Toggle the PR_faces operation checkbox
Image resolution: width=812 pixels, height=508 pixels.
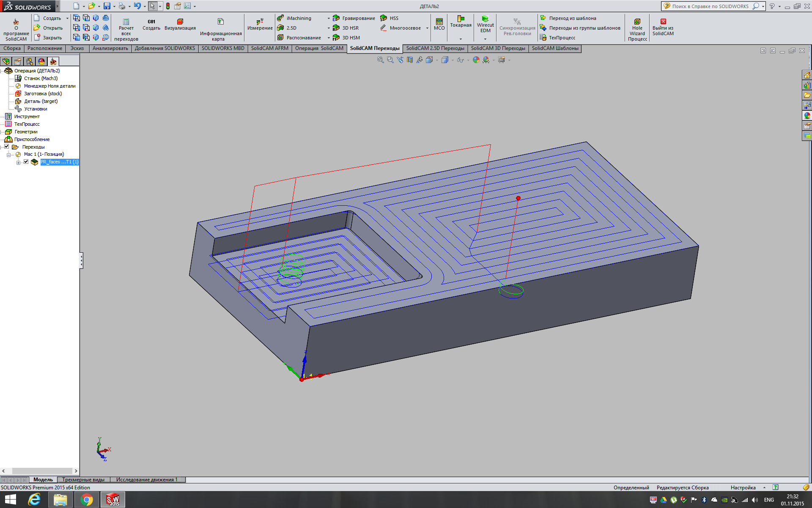tap(26, 162)
